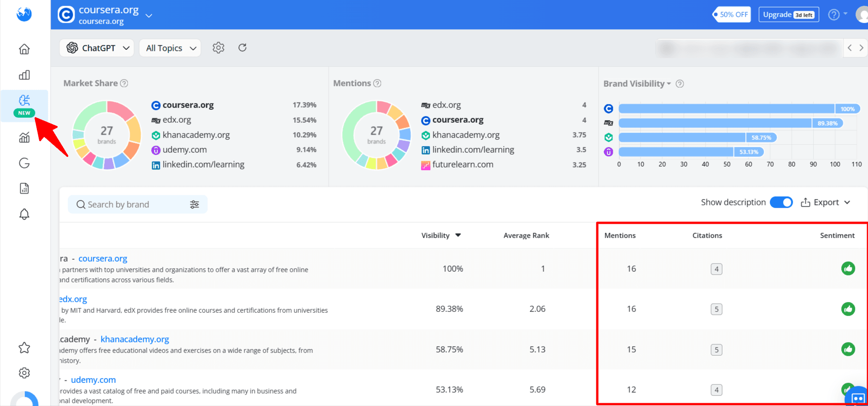Click the 58.75% Brand Visibility bar
Image resolution: width=868 pixels, height=406 pixels.
pyautogui.click(x=698, y=137)
